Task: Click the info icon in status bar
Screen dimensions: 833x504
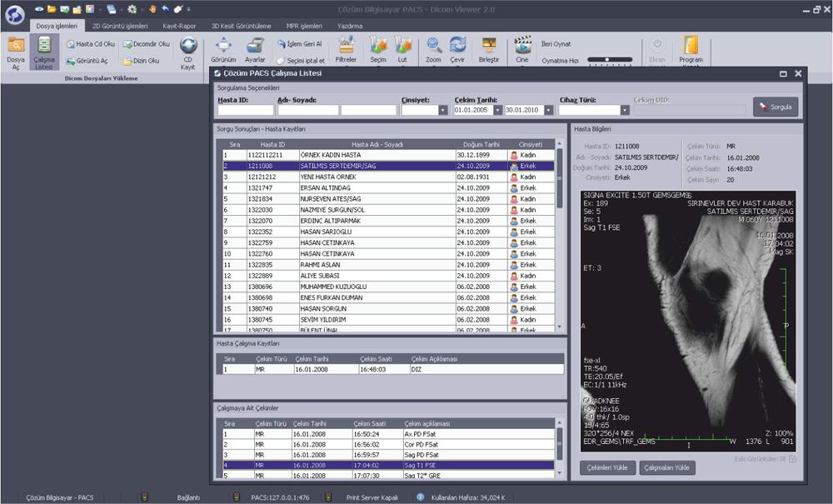Action: 420,497
